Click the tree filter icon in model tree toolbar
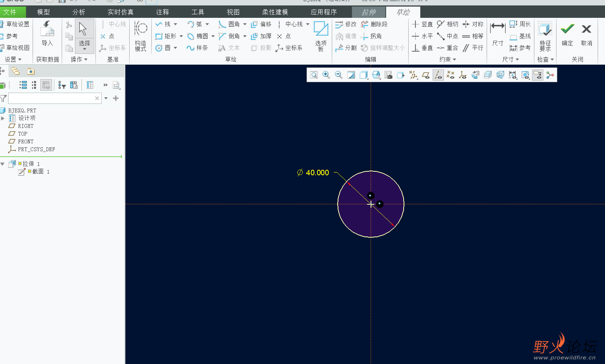This screenshot has width=605, height=364. 62,85
